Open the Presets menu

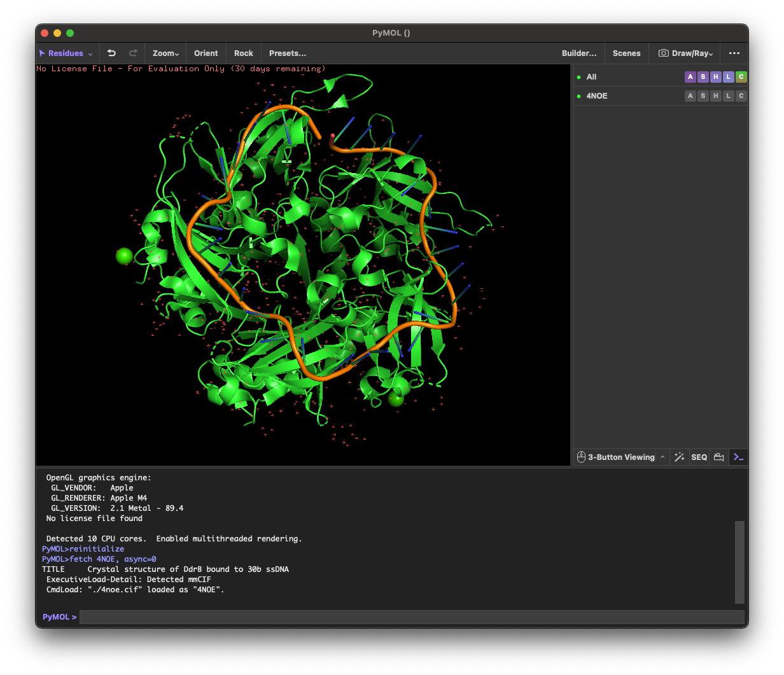288,53
